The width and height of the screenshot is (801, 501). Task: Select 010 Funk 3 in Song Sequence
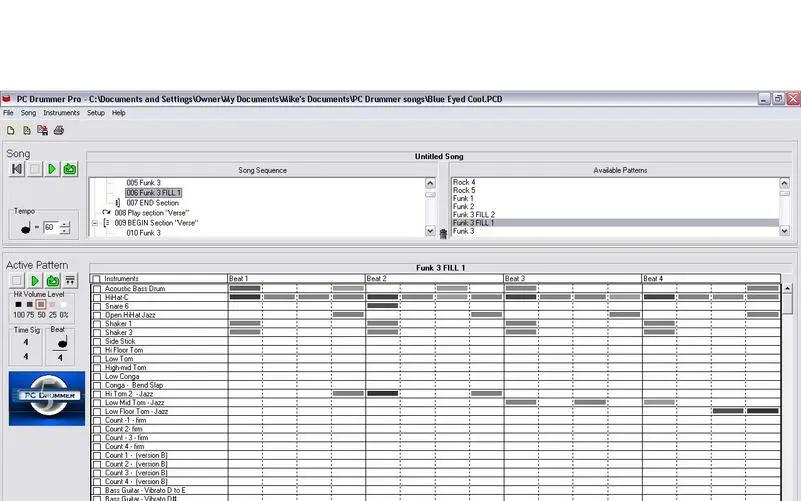(144, 233)
